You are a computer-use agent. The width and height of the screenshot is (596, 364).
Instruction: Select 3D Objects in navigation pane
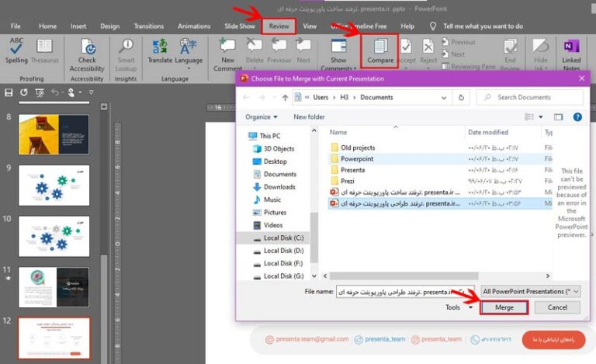(279, 148)
